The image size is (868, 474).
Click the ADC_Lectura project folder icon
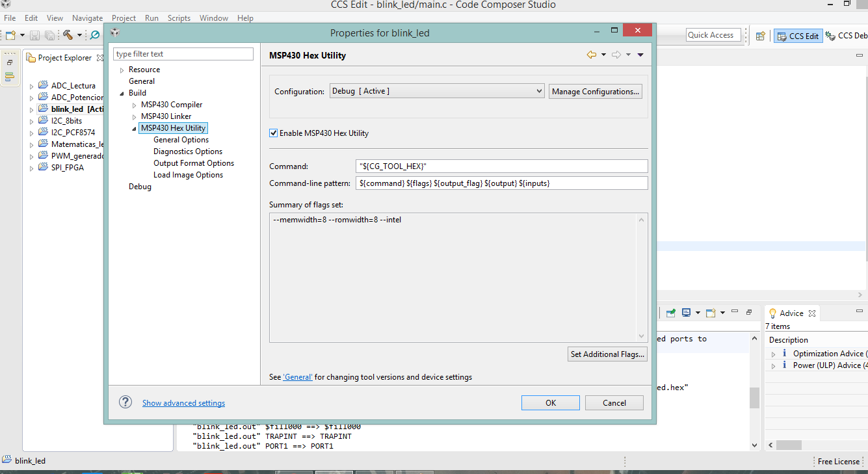click(43, 85)
